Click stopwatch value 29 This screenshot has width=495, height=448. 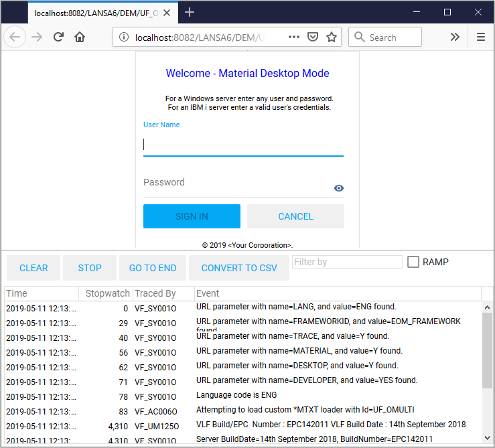point(123,323)
